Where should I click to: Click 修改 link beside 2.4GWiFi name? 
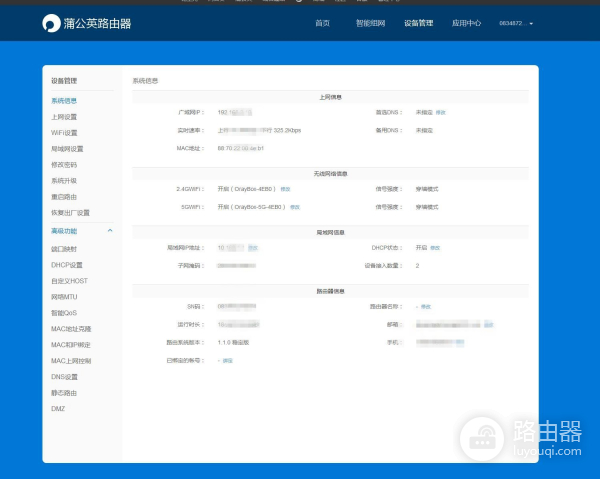coord(285,188)
